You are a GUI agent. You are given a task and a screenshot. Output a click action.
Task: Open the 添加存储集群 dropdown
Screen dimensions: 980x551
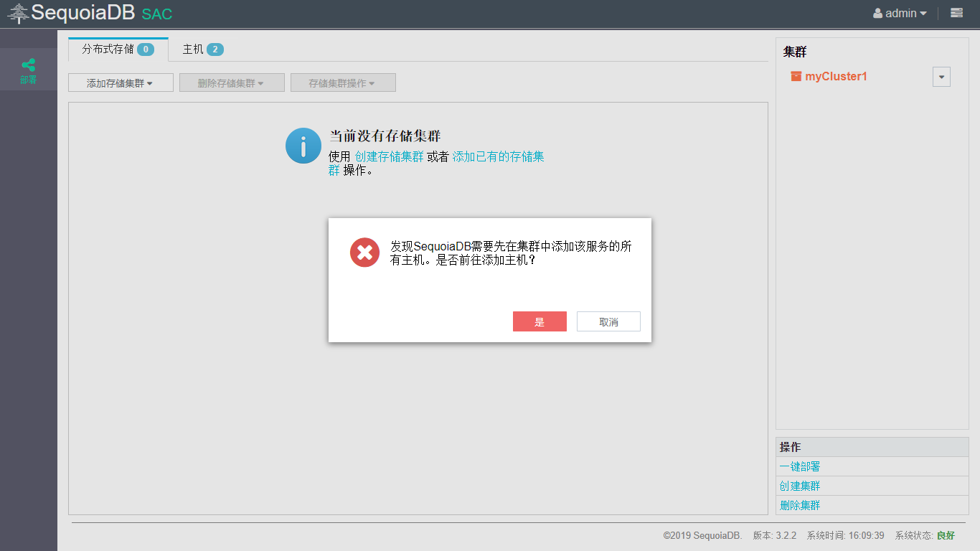coord(121,83)
